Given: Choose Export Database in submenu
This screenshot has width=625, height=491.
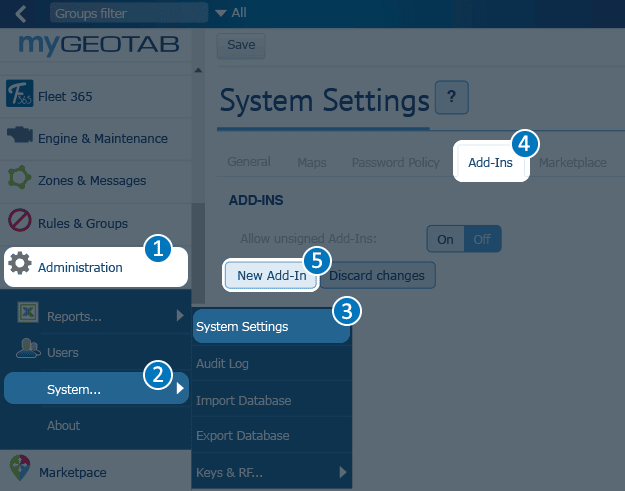Looking at the screenshot, I should tap(271, 436).
